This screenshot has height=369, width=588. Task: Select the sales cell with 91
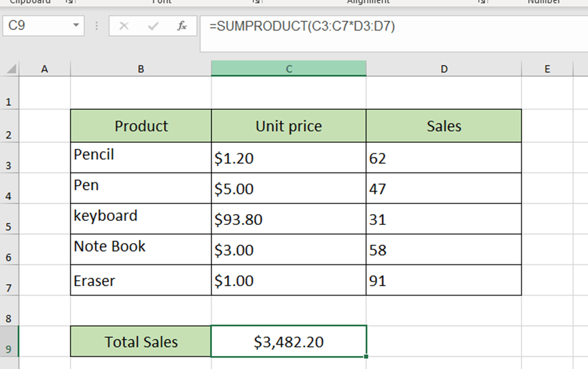[x=444, y=280]
